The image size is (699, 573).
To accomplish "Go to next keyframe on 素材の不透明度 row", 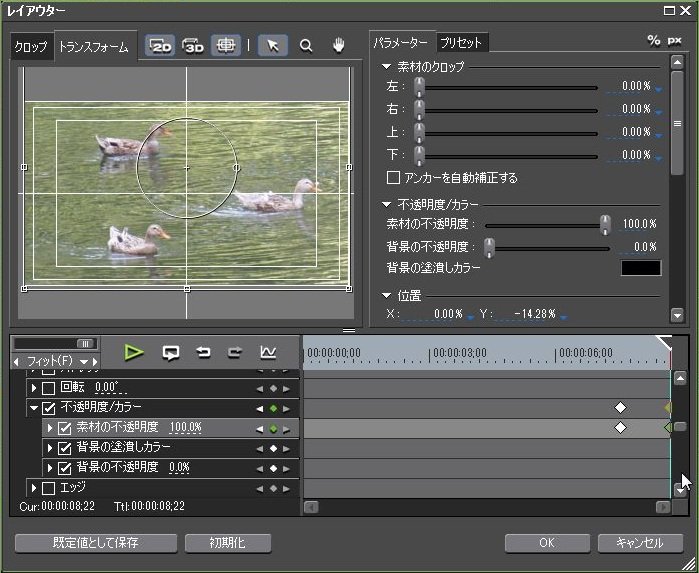I will 287,429.
